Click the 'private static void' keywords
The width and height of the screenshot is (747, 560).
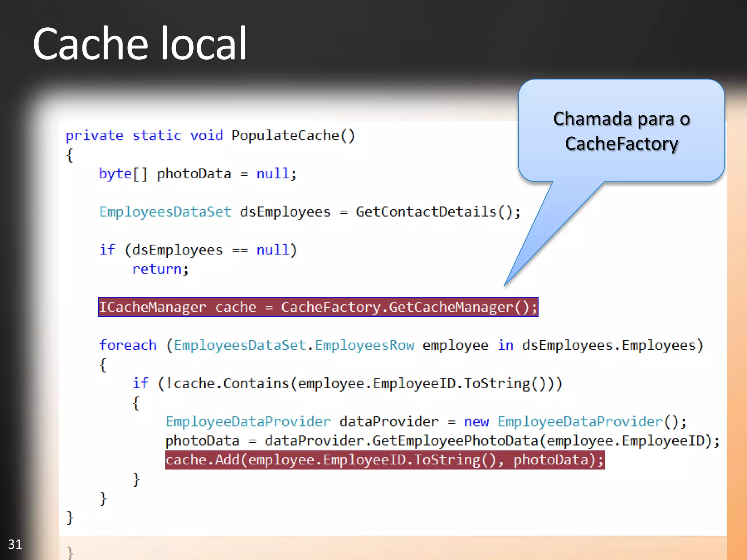[144, 136]
